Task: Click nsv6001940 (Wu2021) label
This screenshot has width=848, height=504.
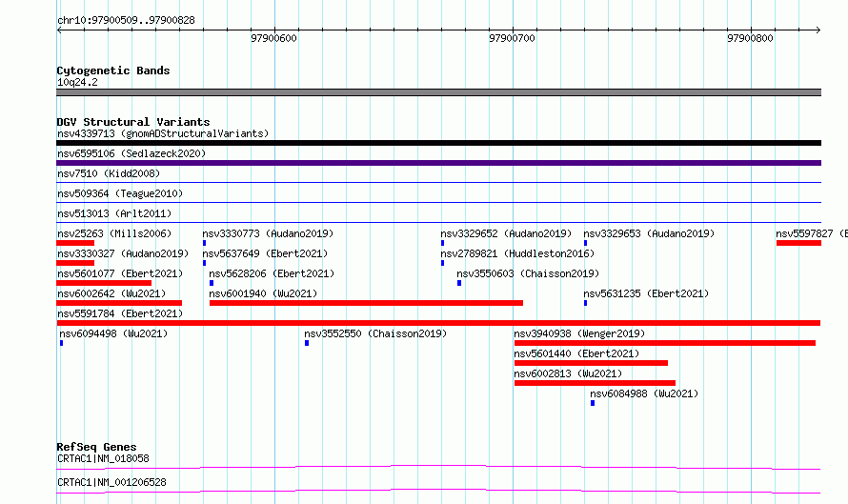Action: tap(263, 293)
